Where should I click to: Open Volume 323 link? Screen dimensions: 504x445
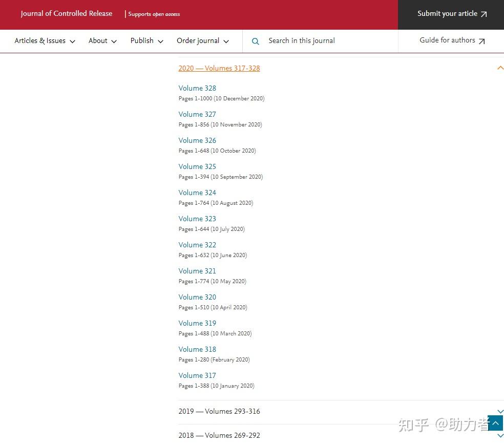click(197, 219)
